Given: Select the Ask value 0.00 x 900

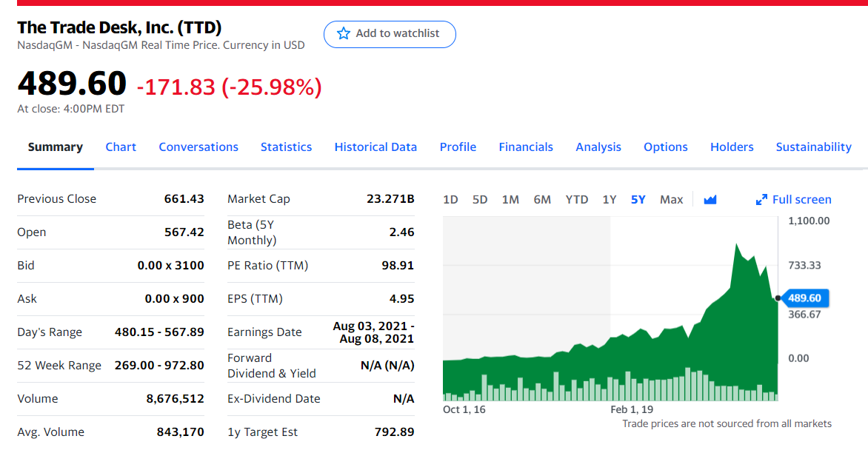Looking at the screenshot, I should [174, 299].
